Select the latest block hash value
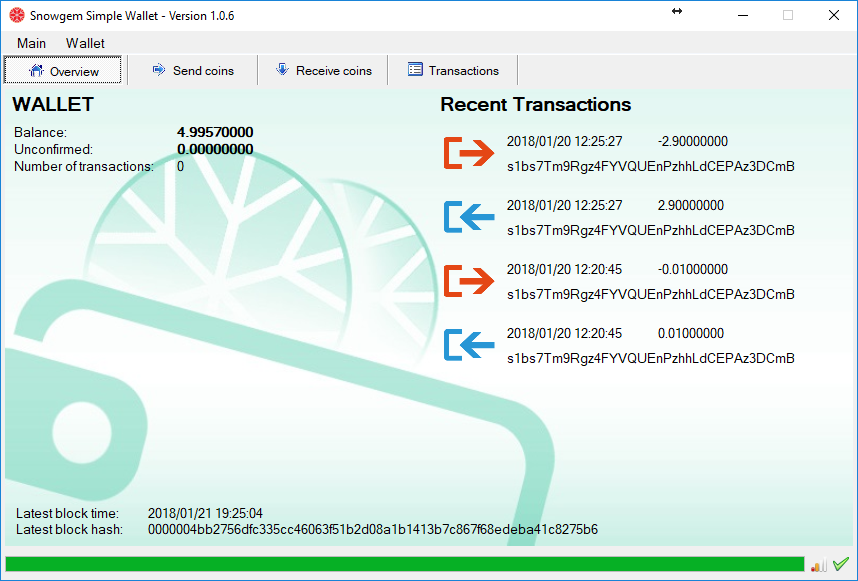Image resolution: width=858 pixels, height=581 pixels. pos(373,530)
